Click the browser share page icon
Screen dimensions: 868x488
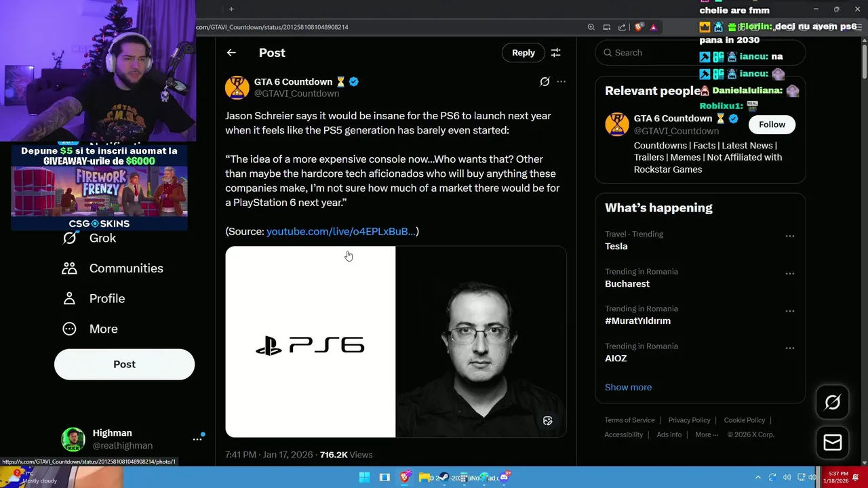point(622,27)
